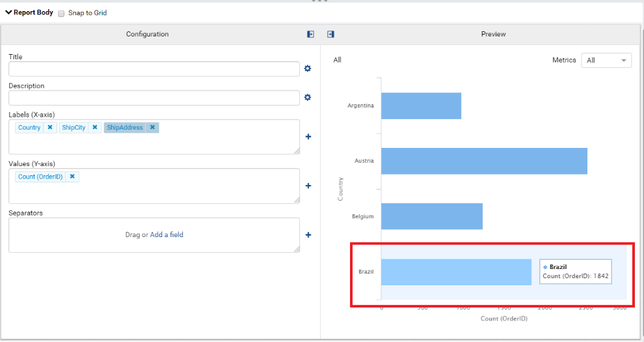
Task: Focus the Title input field
Action: point(154,69)
